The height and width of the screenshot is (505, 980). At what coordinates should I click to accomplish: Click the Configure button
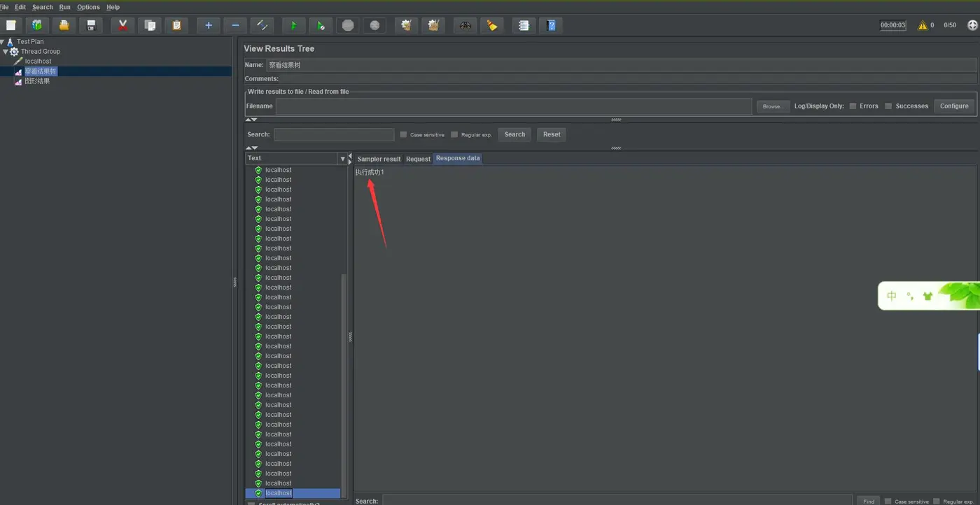pos(954,106)
